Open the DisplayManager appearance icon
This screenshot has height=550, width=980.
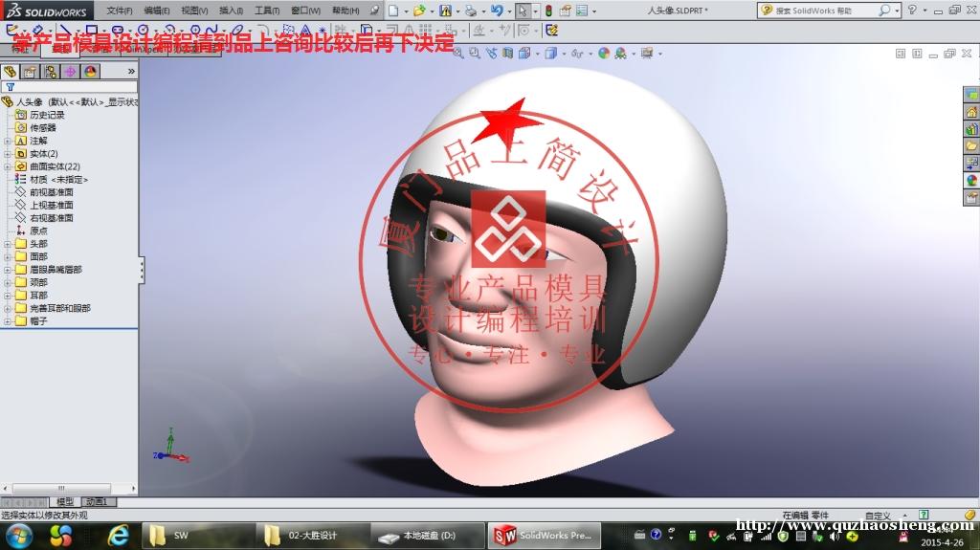point(90,71)
